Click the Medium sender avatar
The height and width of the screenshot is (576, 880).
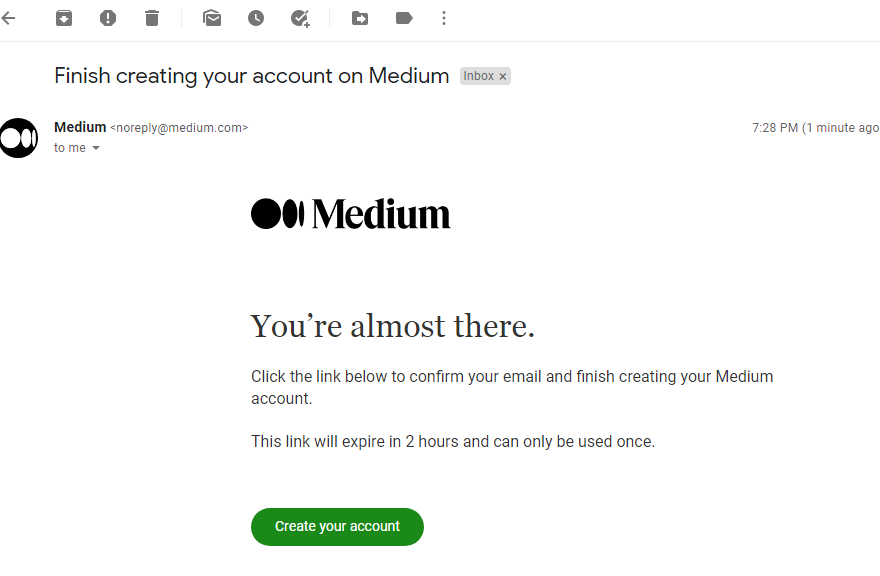coord(19,138)
